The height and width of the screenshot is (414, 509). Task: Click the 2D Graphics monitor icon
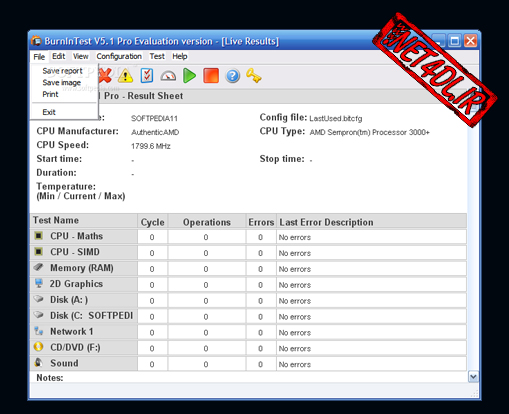click(x=39, y=283)
